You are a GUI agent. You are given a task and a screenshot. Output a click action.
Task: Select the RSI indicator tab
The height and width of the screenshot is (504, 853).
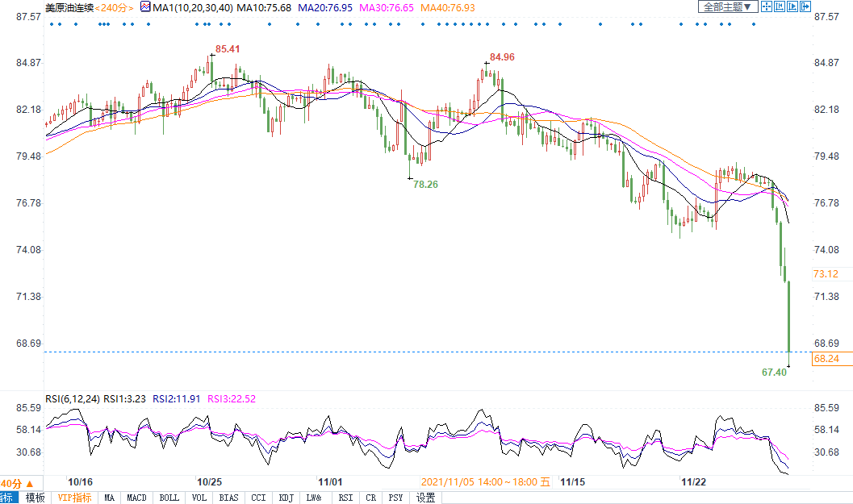tap(345, 498)
